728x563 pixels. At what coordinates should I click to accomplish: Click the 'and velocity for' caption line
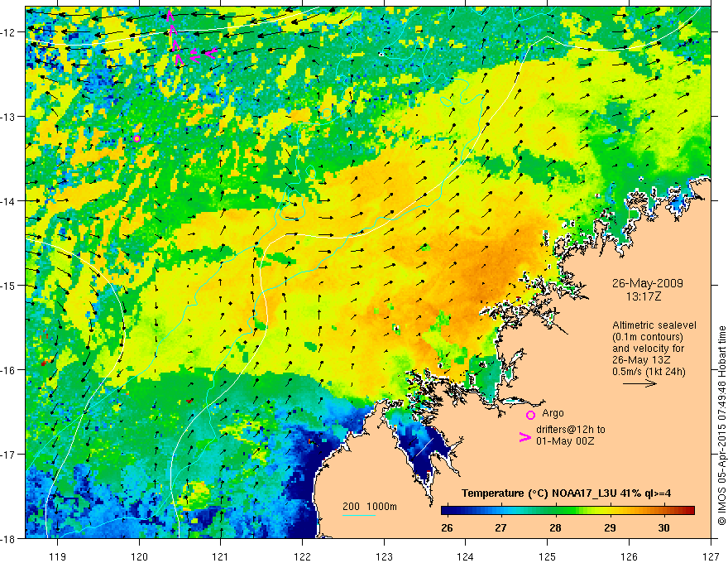click(x=648, y=349)
